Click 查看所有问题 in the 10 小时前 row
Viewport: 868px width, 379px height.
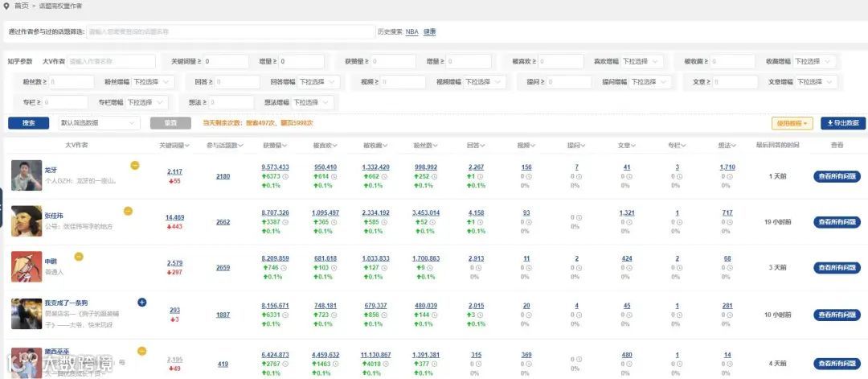(x=837, y=315)
